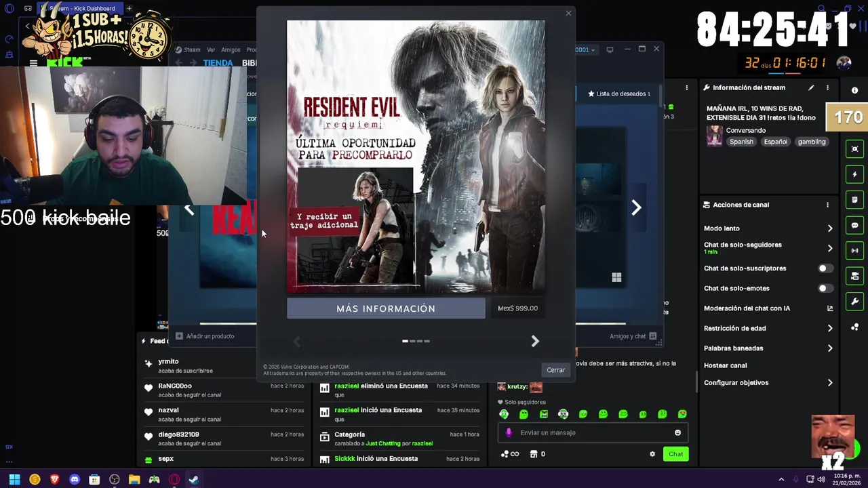The image size is (868, 488).
Task: Click the broadcast signal icon in Kick sidebar
Action: [854, 251]
